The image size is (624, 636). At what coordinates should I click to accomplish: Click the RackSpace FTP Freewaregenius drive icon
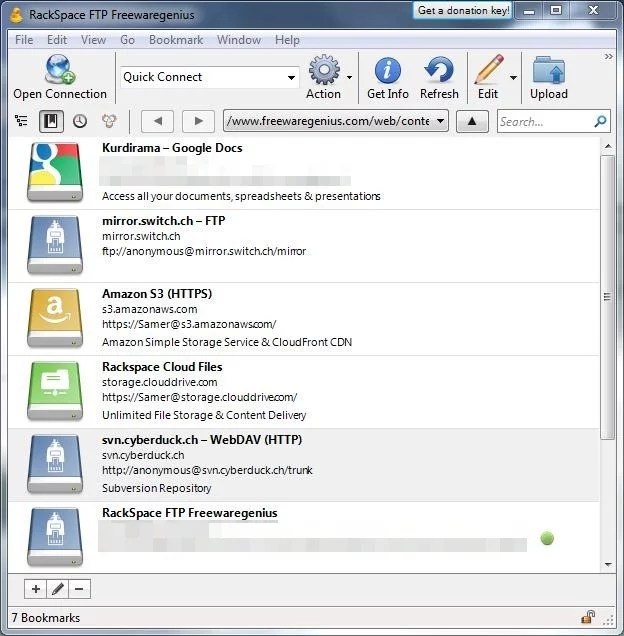pos(55,537)
